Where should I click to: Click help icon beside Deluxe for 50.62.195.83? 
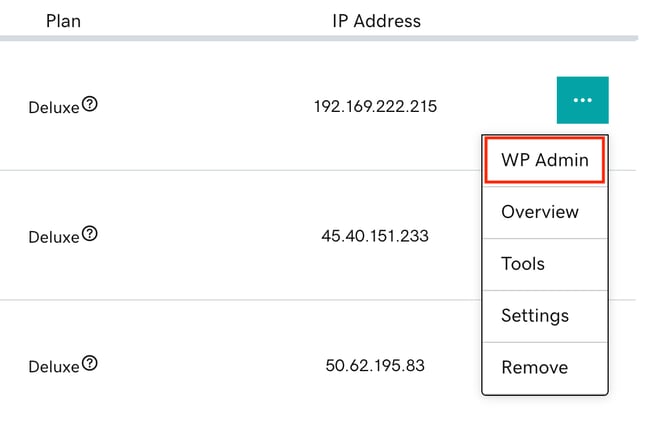point(90,363)
